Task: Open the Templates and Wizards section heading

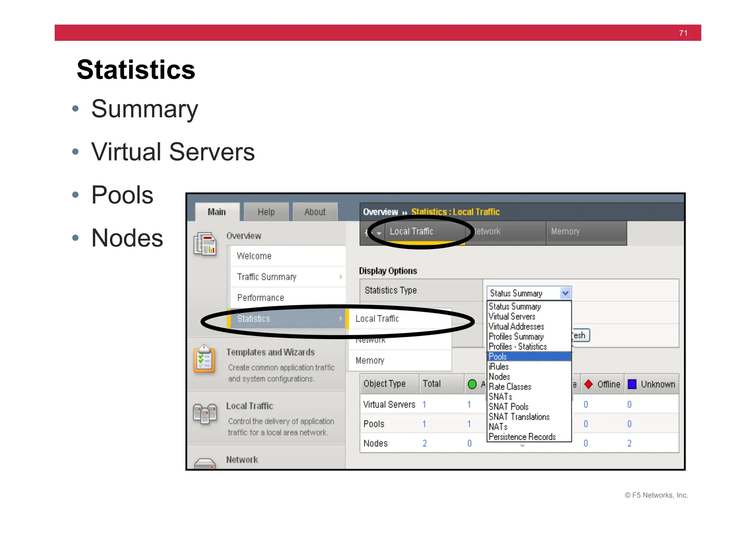Action: pyautogui.click(x=271, y=352)
